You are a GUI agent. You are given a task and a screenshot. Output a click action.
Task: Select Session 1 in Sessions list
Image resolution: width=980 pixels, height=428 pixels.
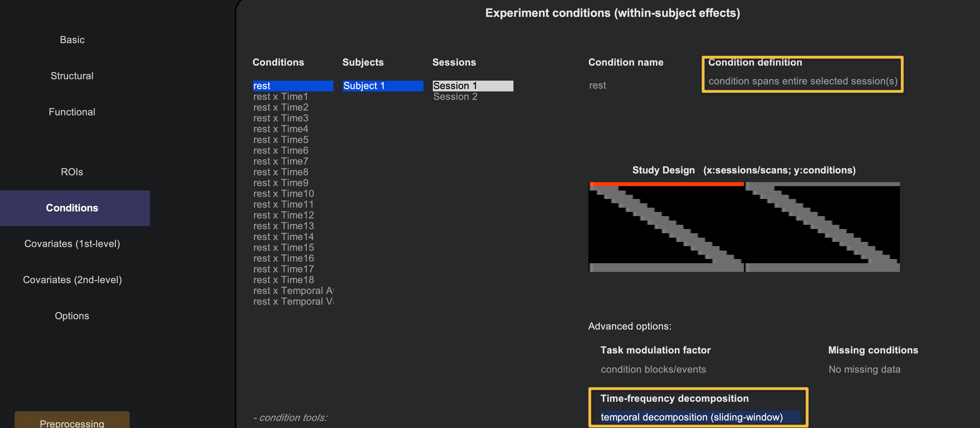pyautogui.click(x=473, y=86)
